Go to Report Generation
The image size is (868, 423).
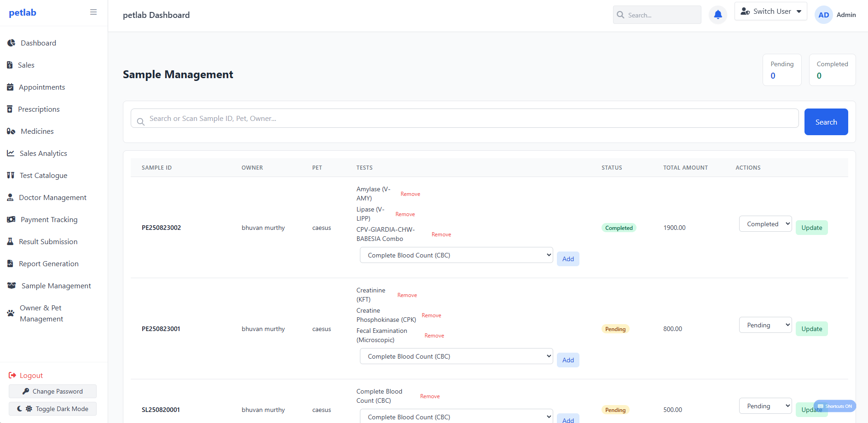pyautogui.click(x=48, y=263)
